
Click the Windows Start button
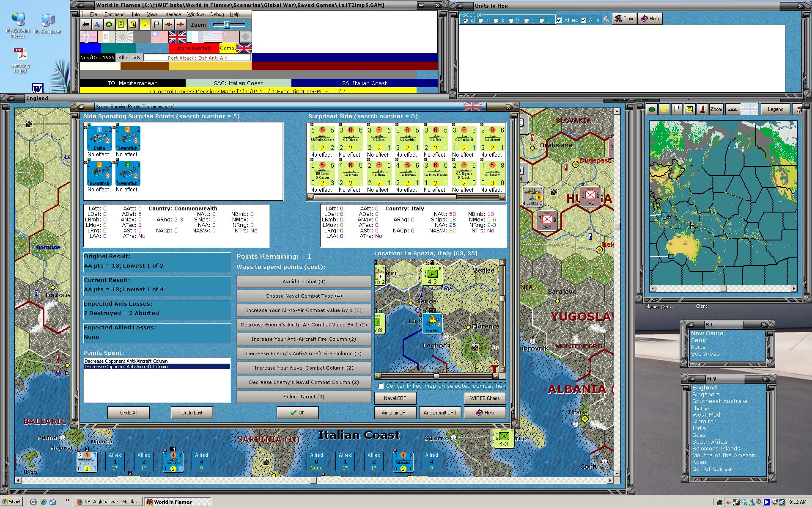click(x=12, y=502)
